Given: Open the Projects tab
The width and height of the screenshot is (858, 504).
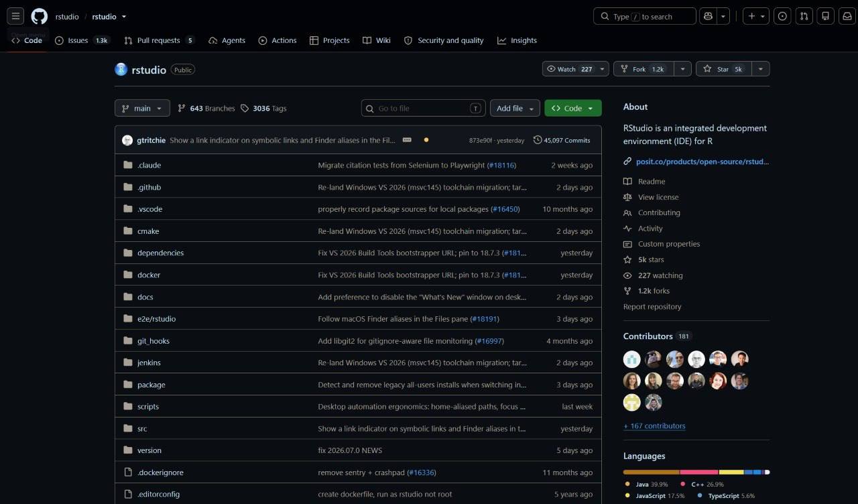Looking at the screenshot, I should coord(330,40).
